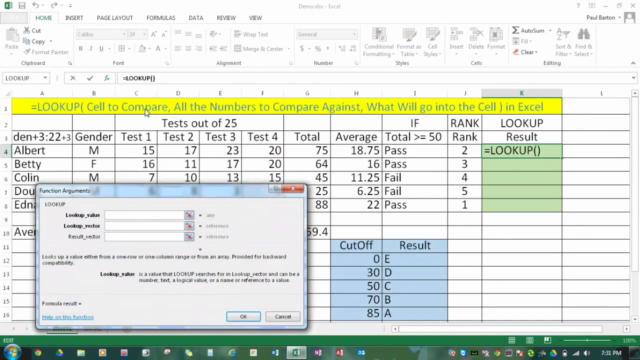Open Merge & Center dropdown arrow

click(289, 49)
